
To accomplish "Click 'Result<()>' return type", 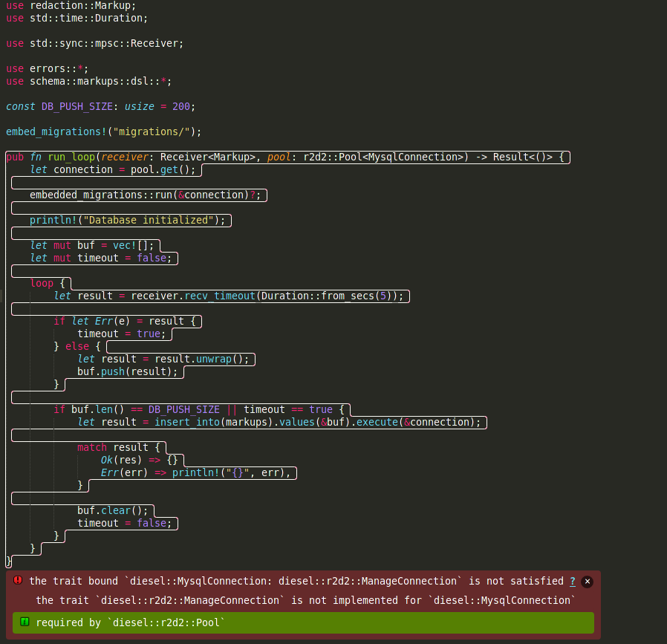I will (523, 157).
